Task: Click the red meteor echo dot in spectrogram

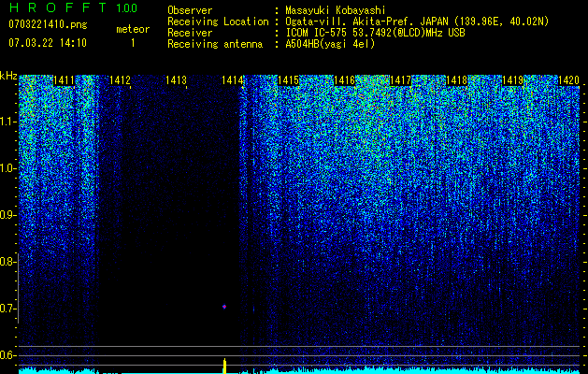Action: [x=224, y=307]
